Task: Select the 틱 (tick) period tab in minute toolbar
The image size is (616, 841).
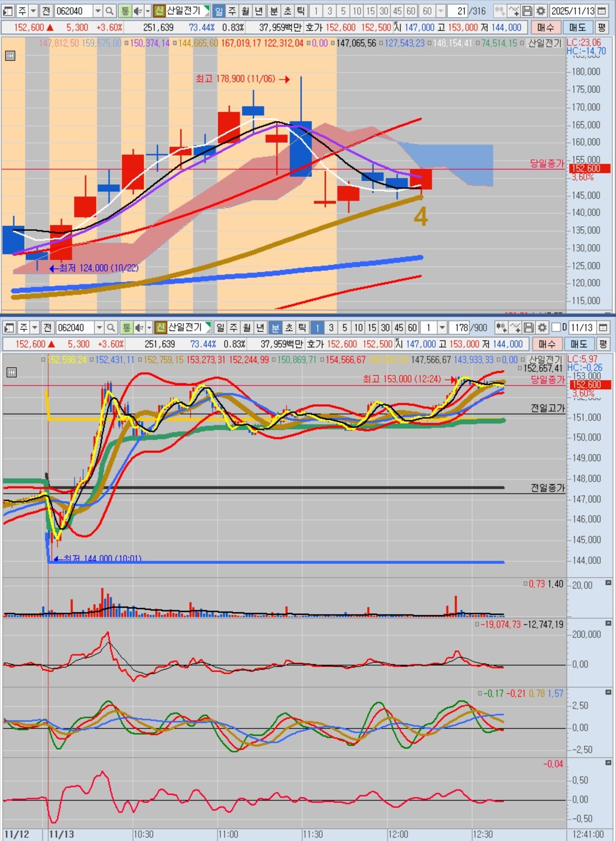Action: pyautogui.click(x=302, y=327)
